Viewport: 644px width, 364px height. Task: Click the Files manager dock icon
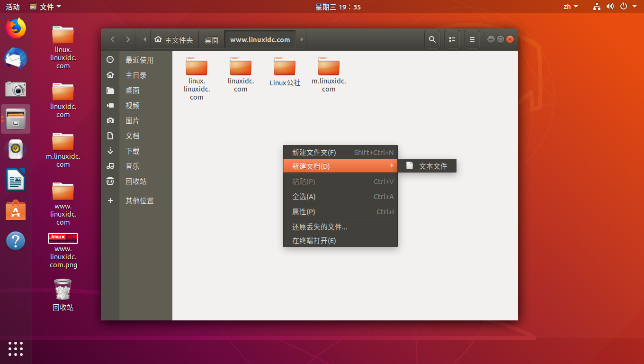point(16,119)
